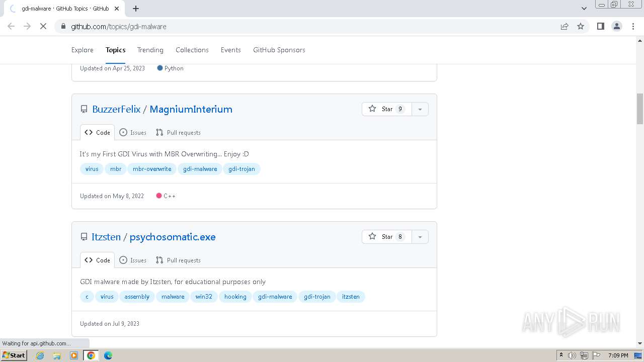The height and width of the screenshot is (362, 644).
Task: Go to the Events section
Action: (231, 50)
